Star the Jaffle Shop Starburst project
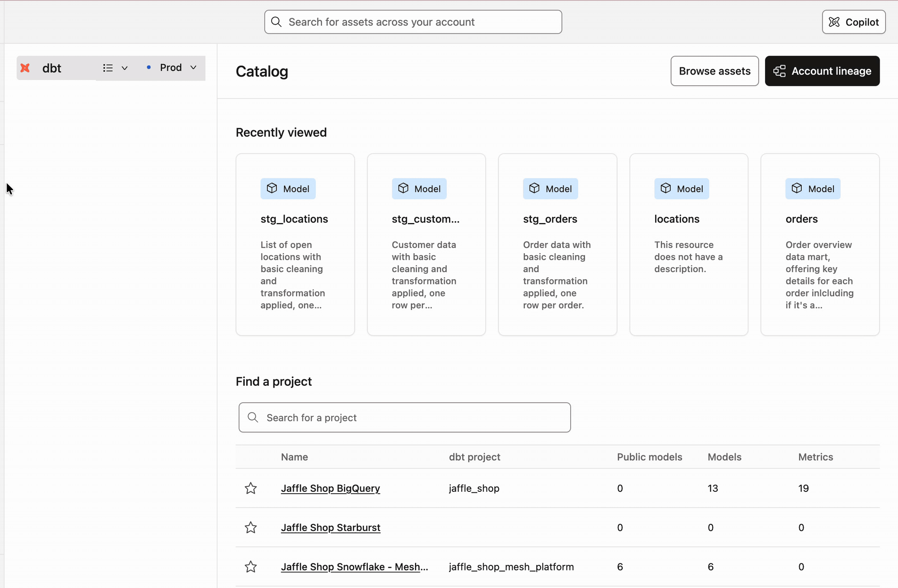Image resolution: width=898 pixels, height=588 pixels. (x=251, y=527)
